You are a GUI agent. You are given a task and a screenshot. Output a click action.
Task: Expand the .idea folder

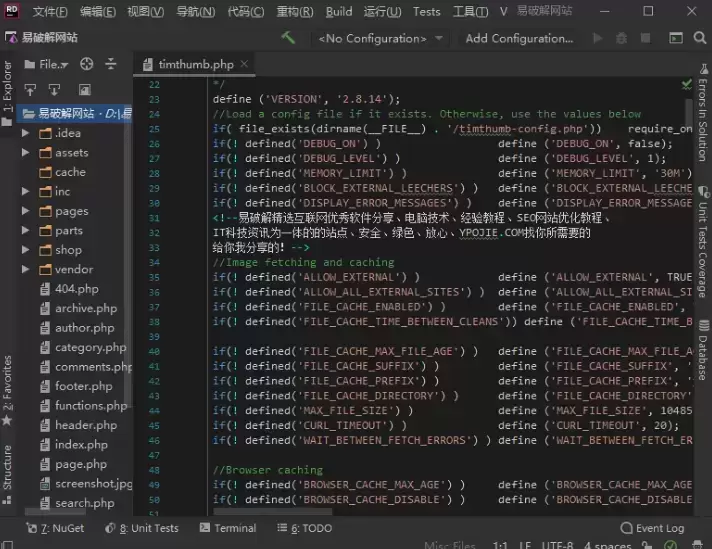(26, 133)
